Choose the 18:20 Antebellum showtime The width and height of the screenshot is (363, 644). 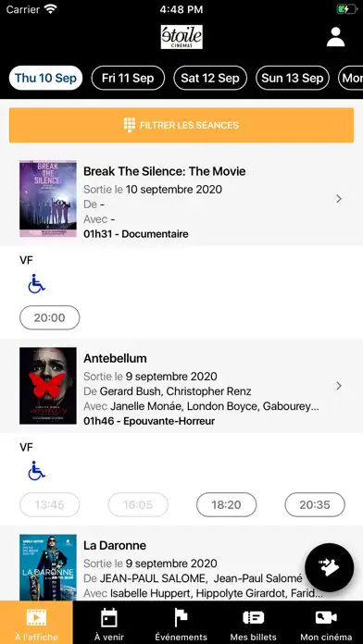click(227, 505)
